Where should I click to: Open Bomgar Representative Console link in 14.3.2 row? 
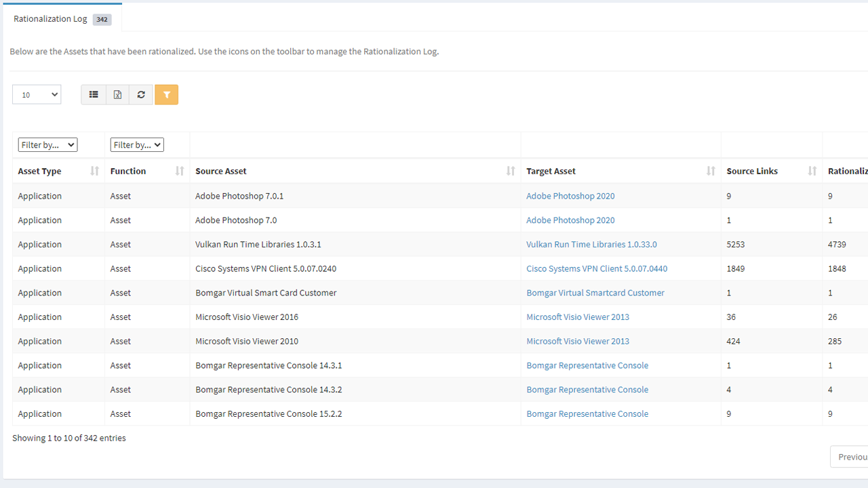coord(587,390)
